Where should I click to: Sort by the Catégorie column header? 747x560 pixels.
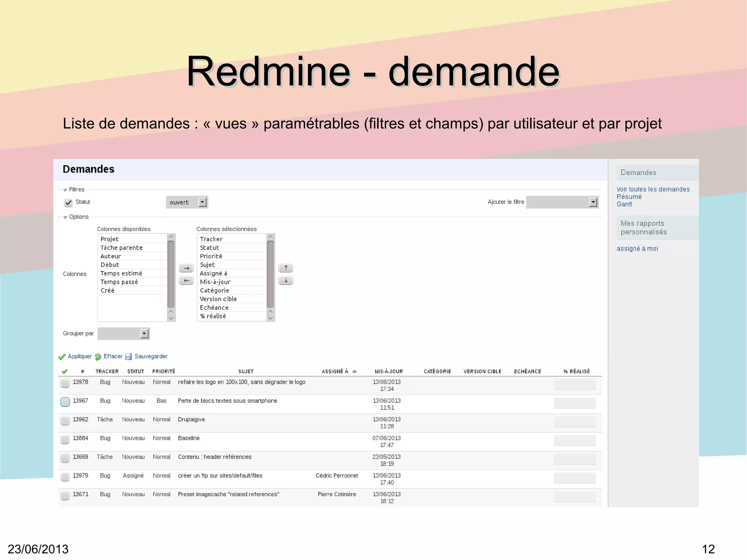(x=437, y=371)
